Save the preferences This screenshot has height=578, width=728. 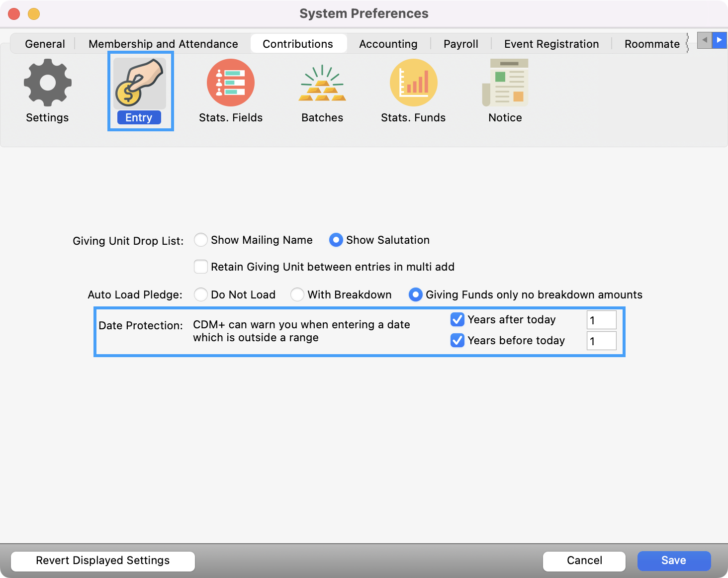tap(674, 560)
